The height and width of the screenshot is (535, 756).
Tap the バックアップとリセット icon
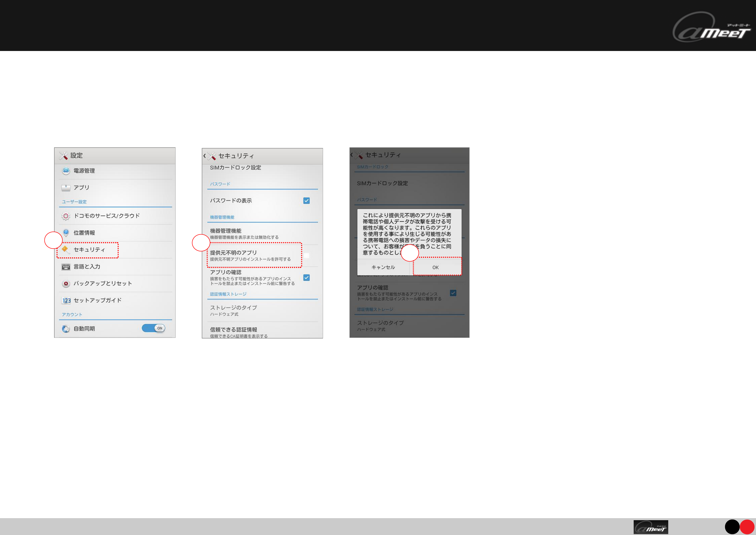tap(66, 284)
